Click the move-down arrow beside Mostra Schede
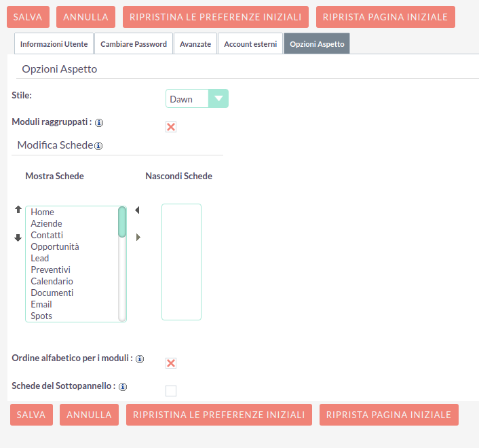 [18, 238]
